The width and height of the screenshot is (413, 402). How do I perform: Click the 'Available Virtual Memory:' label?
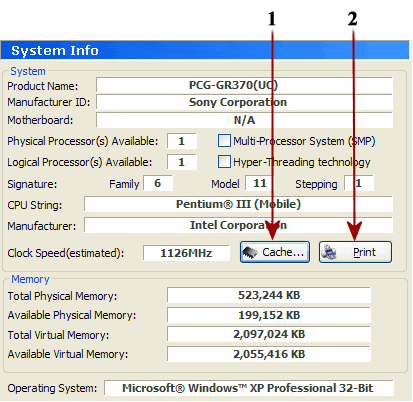(68, 354)
